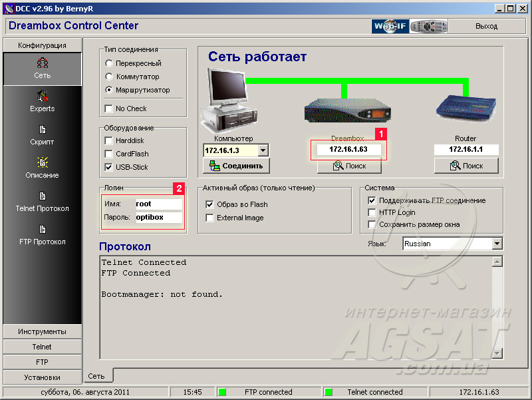Enable the Harddisk checkbox
The image size is (532, 400).
pyautogui.click(x=109, y=140)
